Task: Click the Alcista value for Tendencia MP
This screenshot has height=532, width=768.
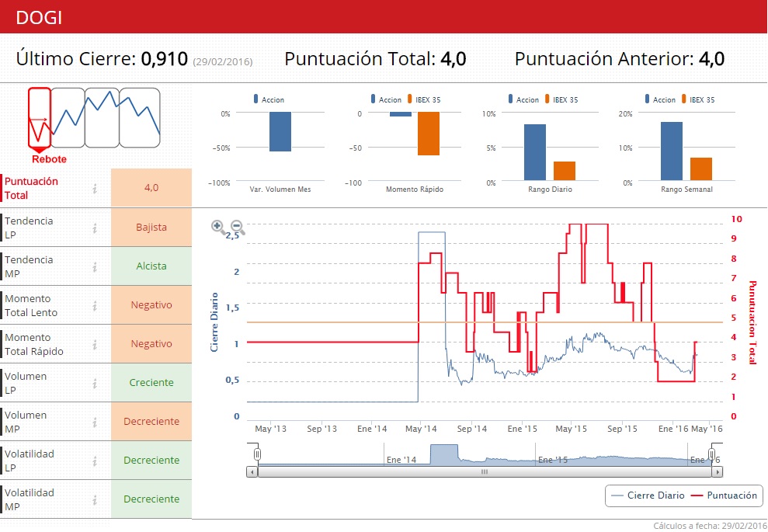Action: (151, 266)
